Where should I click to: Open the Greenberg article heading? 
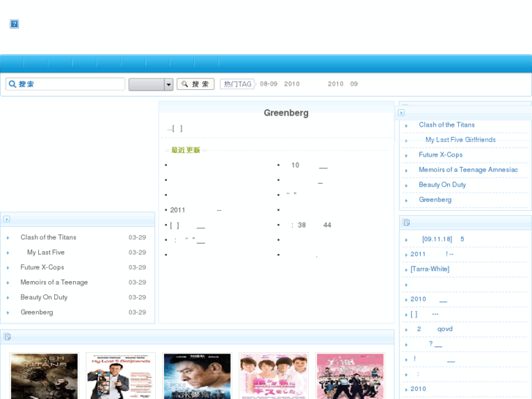[286, 113]
